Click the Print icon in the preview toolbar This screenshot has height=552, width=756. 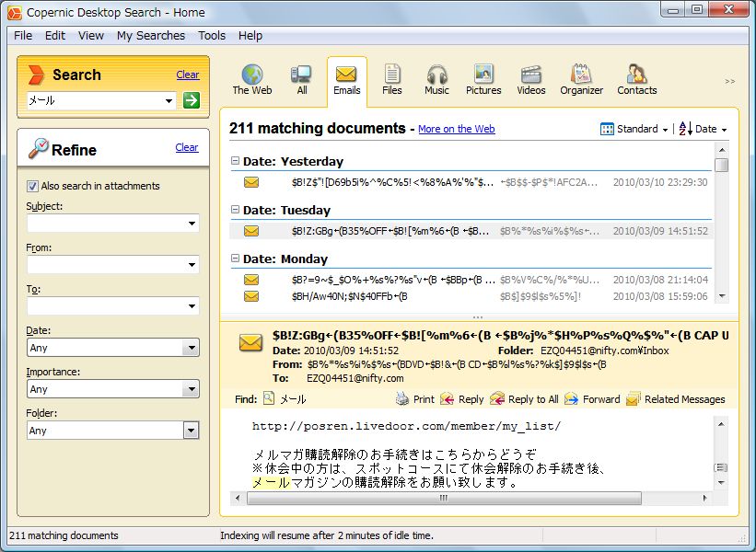point(402,399)
